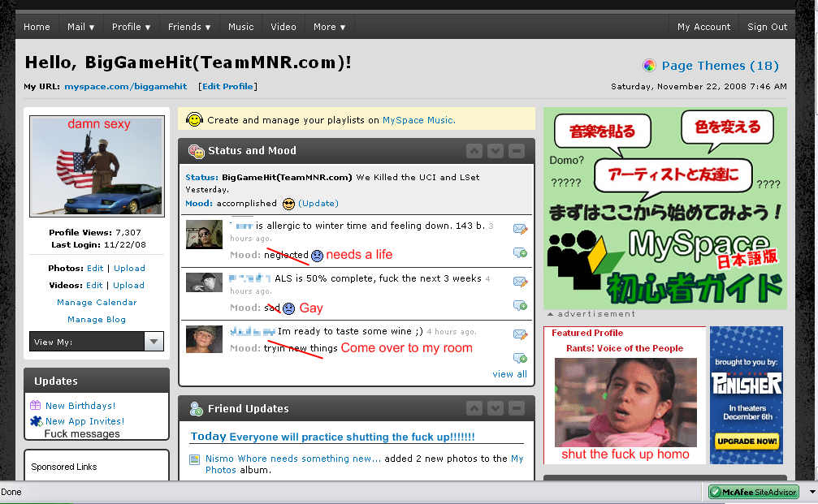Image resolution: width=818 pixels, height=504 pixels.
Task: Click the accomplished mood emoticon
Action: pyautogui.click(x=288, y=204)
